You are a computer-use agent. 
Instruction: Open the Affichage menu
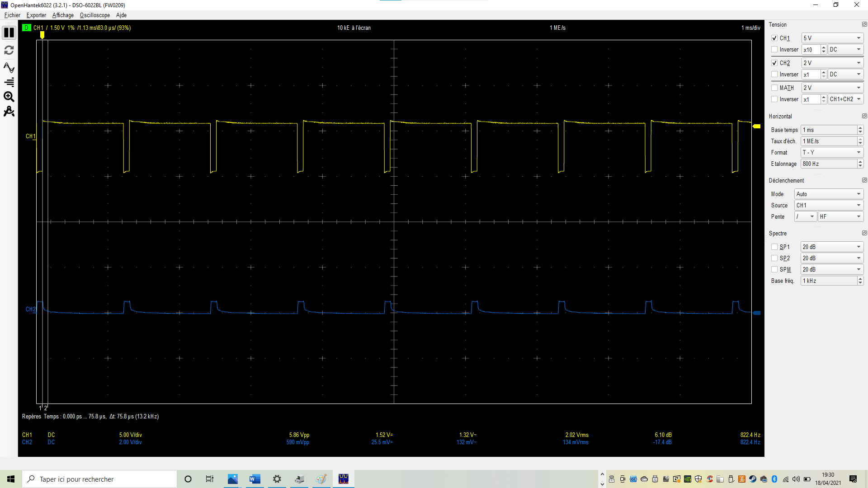coord(63,15)
